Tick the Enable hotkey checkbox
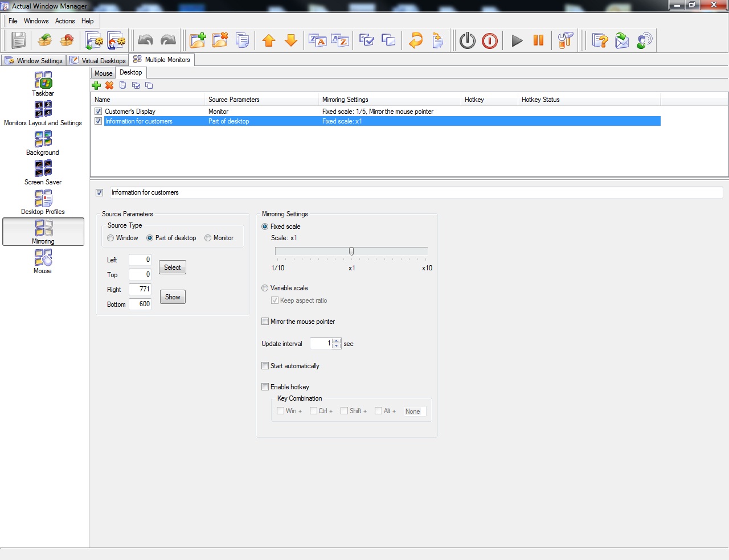The height and width of the screenshot is (560, 729). [x=265, y=387]
